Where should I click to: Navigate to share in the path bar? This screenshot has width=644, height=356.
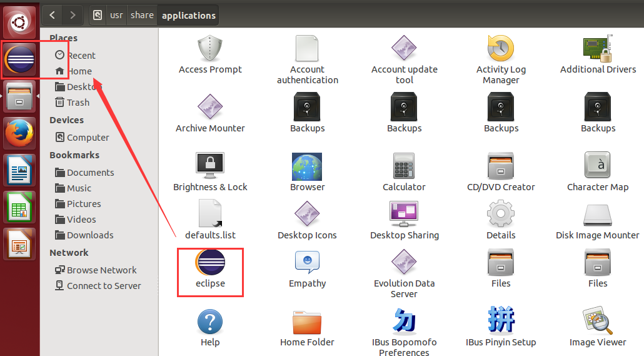[x=142, y=15]
